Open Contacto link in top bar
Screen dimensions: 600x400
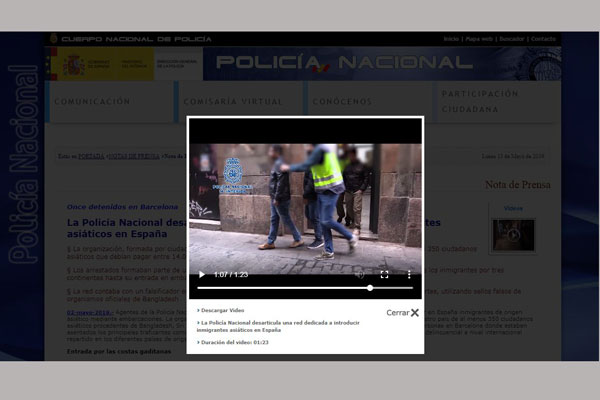tap(543, 39)
